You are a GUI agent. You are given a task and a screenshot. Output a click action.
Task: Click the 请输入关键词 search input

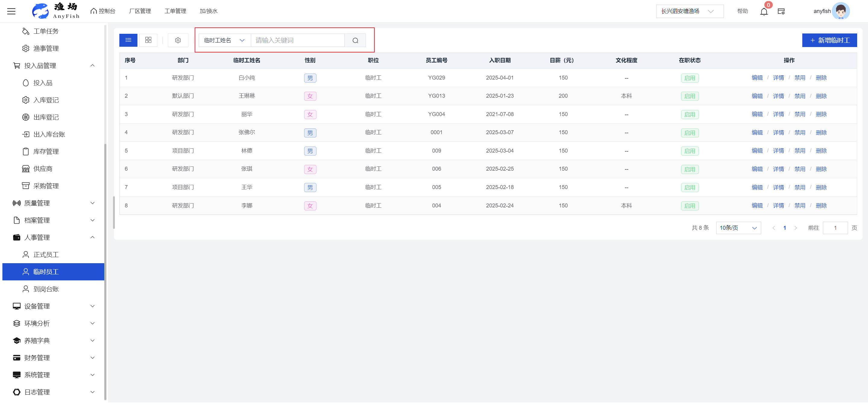coord(297,40)
